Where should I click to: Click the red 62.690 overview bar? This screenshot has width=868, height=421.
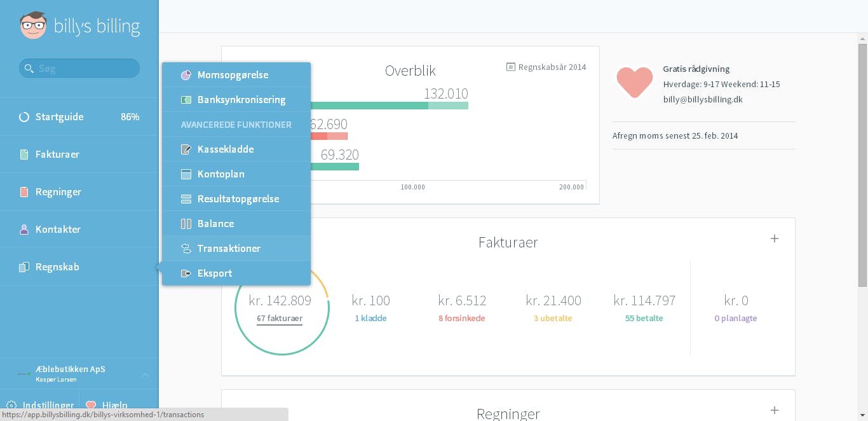(x=329, y=135)
